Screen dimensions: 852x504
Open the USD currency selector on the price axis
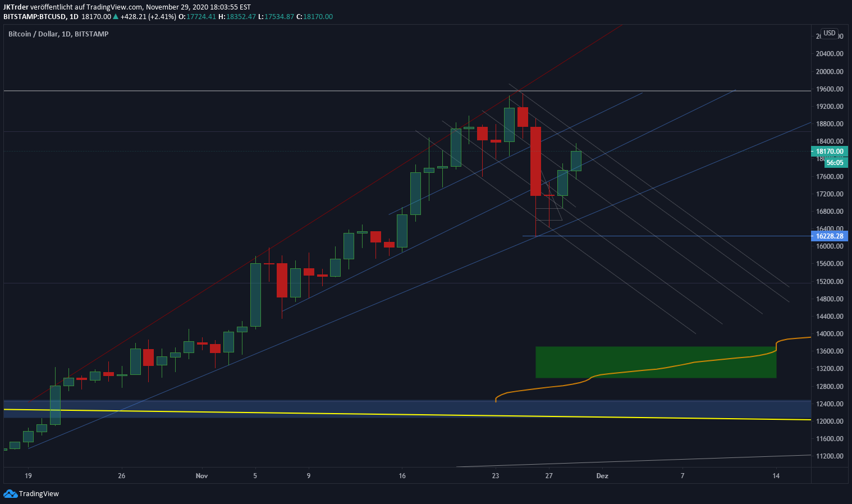coord(829,33)
